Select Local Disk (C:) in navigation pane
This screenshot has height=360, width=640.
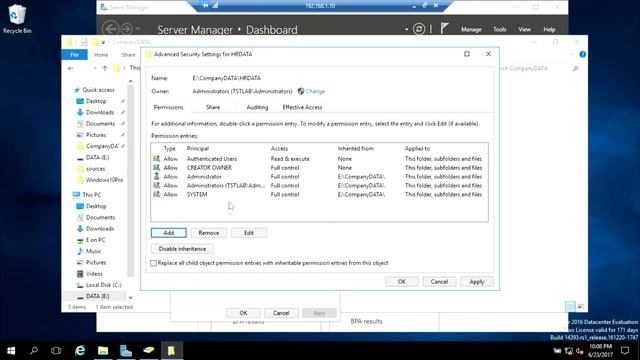tap(103, 285)
